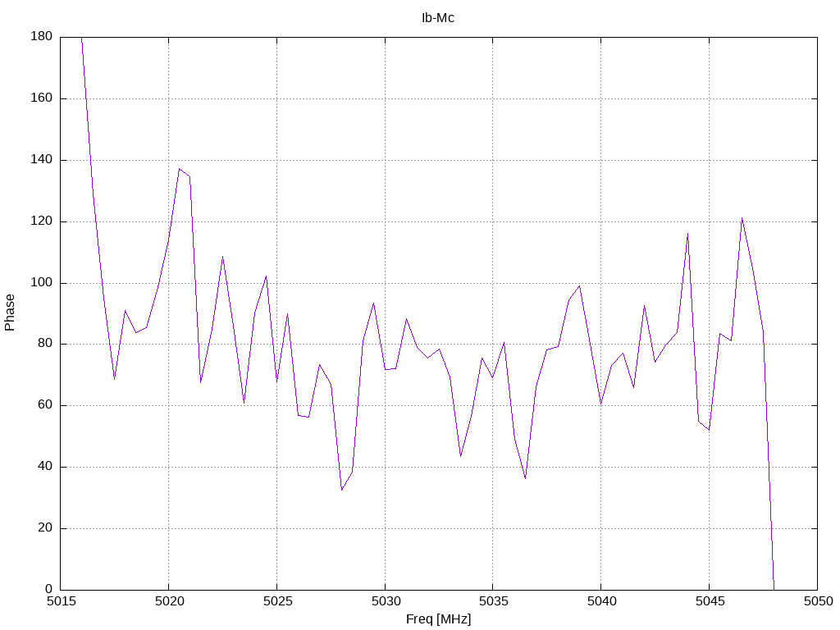
Task: Click the curve peak near 5046.5 MHz
Action: [x=742, y=218]
